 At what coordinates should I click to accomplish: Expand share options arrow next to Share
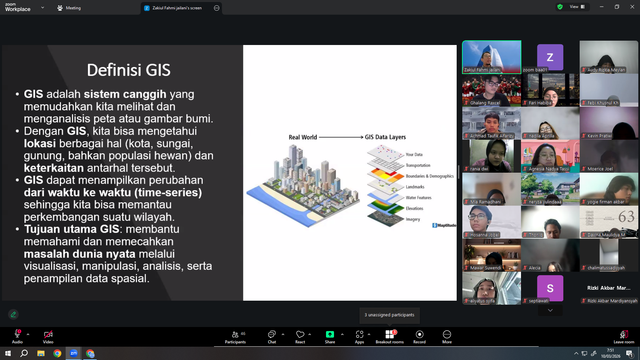[x=342, y=334]
